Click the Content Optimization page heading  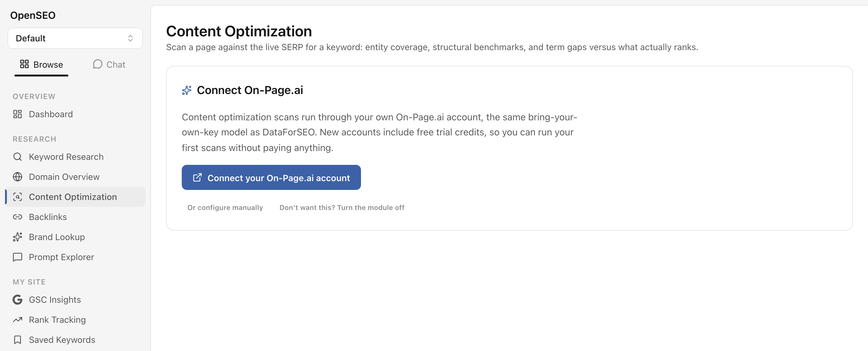pyautogui.click(x=239, y=31)
